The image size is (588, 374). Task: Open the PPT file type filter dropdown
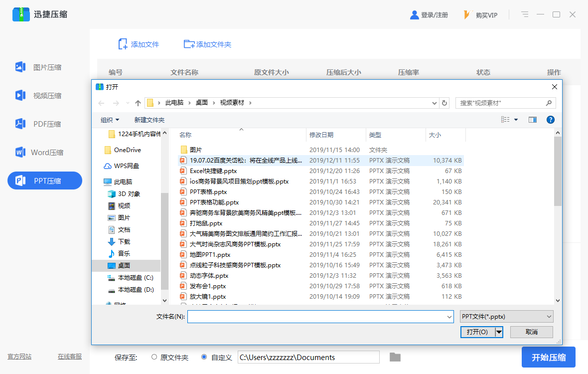(x=507, y=316)
